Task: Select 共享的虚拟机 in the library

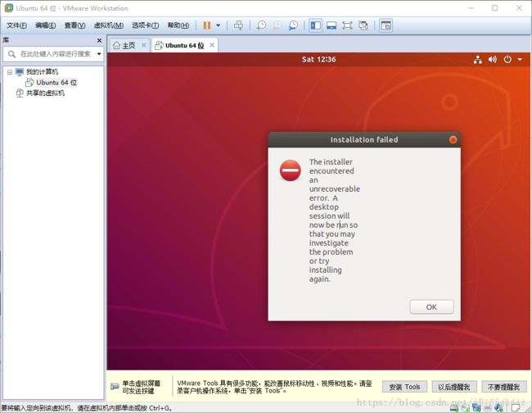Action: tap(45, 93)
